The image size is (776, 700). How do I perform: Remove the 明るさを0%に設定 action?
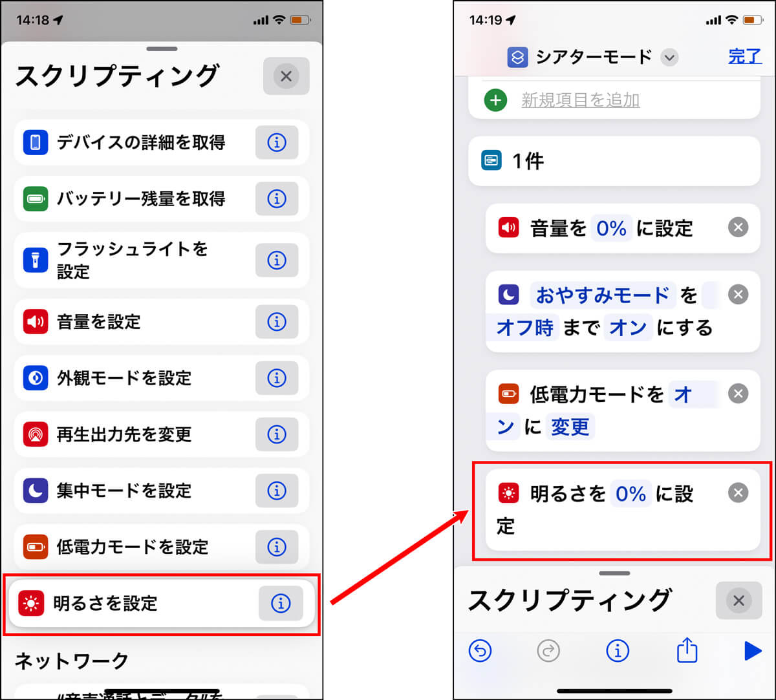click(738, 493)
